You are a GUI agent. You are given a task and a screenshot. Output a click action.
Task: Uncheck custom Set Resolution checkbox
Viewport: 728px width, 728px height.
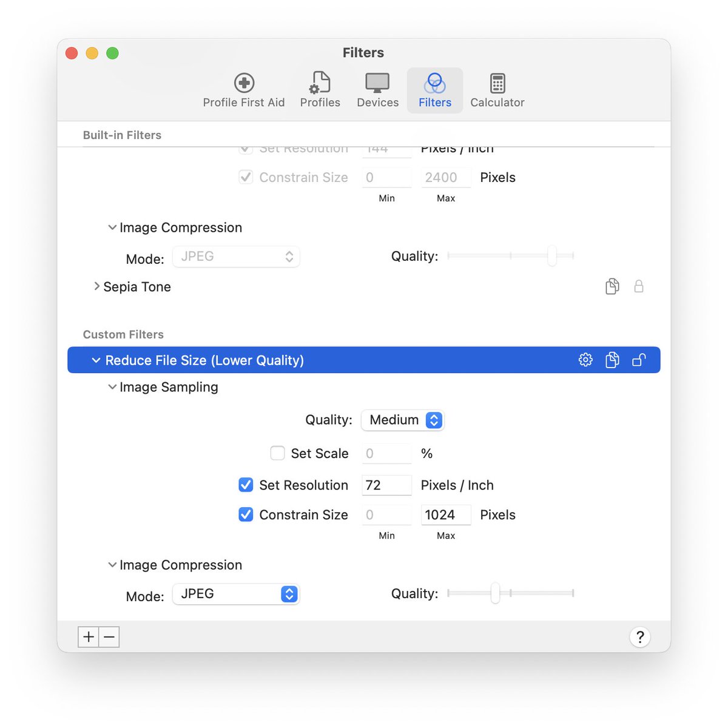pyautogui.click(x=246, y=485)
